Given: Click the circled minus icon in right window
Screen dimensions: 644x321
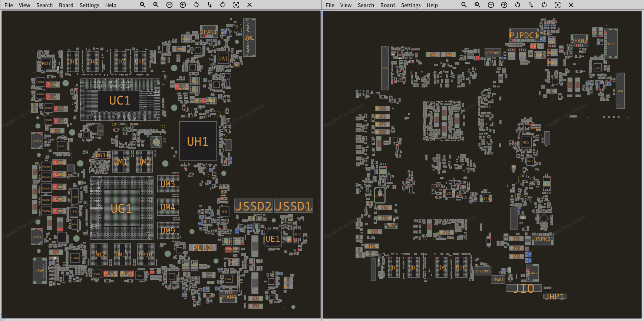Looking at the screenshot, I should tap(491, 5).
